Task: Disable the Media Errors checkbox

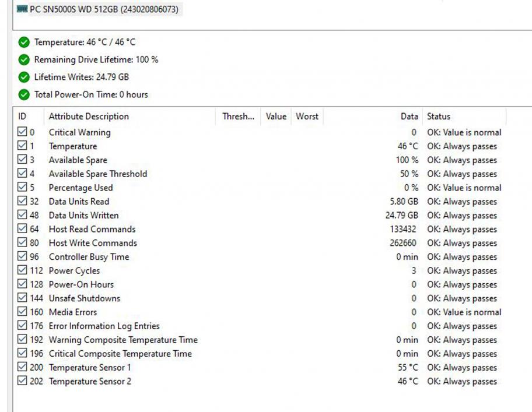Action: (x=22, y=312)
